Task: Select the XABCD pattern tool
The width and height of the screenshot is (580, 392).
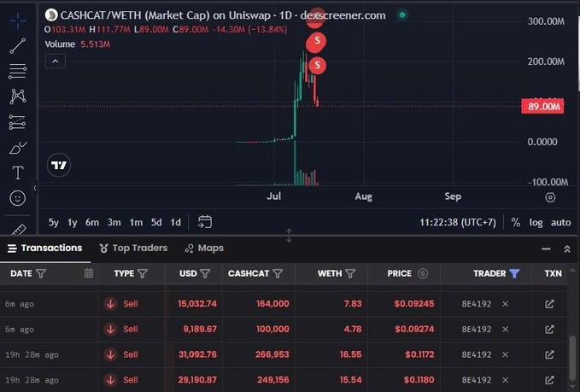Action: pos(18,97)
